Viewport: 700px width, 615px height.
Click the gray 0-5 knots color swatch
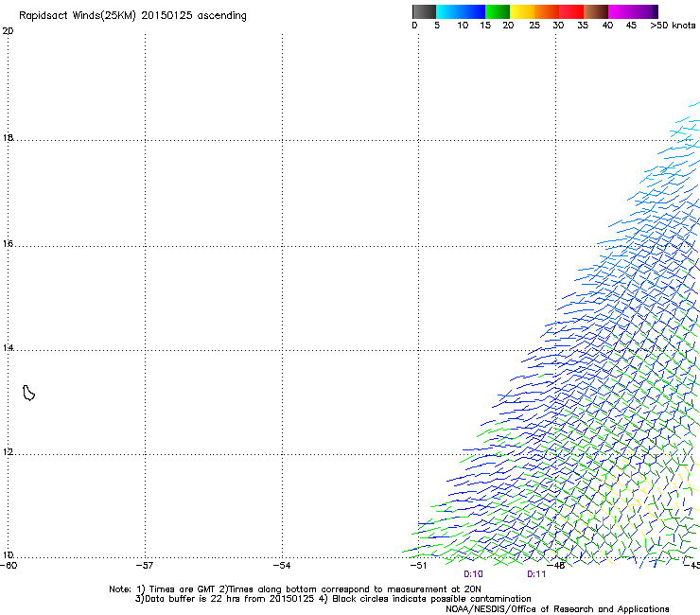424,11
